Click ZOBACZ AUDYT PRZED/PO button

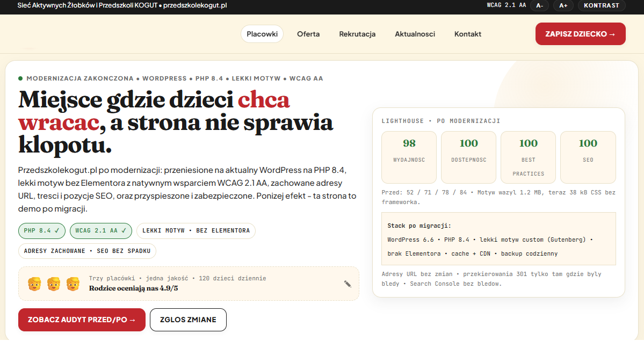point(82,320)
